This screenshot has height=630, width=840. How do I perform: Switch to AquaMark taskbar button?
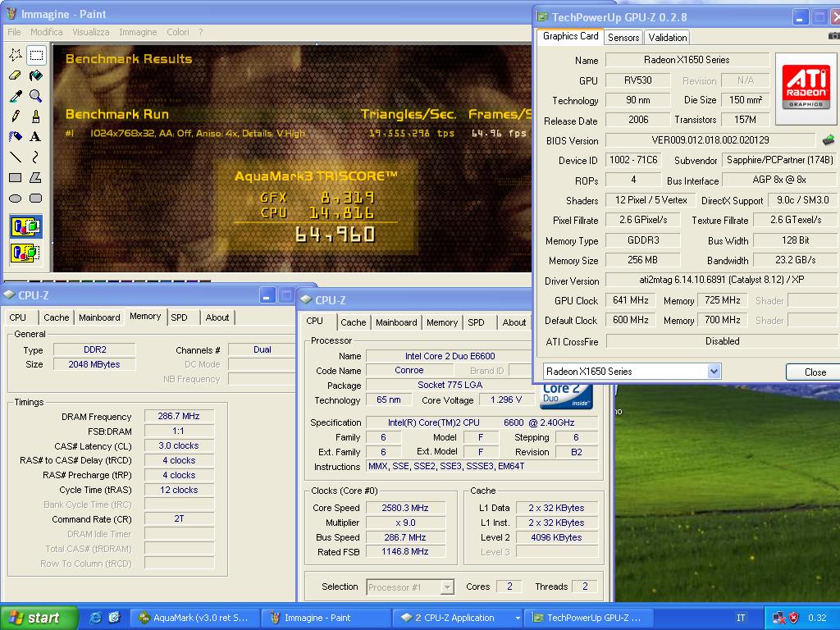click(x=197, y=618)
